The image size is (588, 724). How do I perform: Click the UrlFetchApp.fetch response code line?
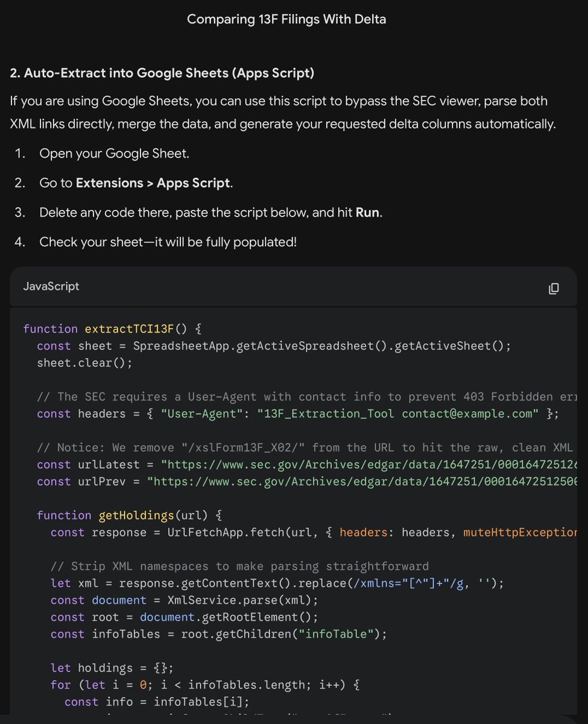pos(314,532)
